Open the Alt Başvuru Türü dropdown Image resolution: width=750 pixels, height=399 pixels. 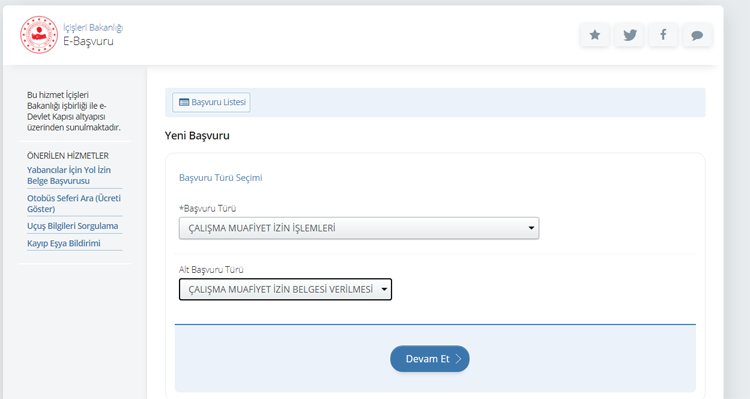tap(285, 289)
